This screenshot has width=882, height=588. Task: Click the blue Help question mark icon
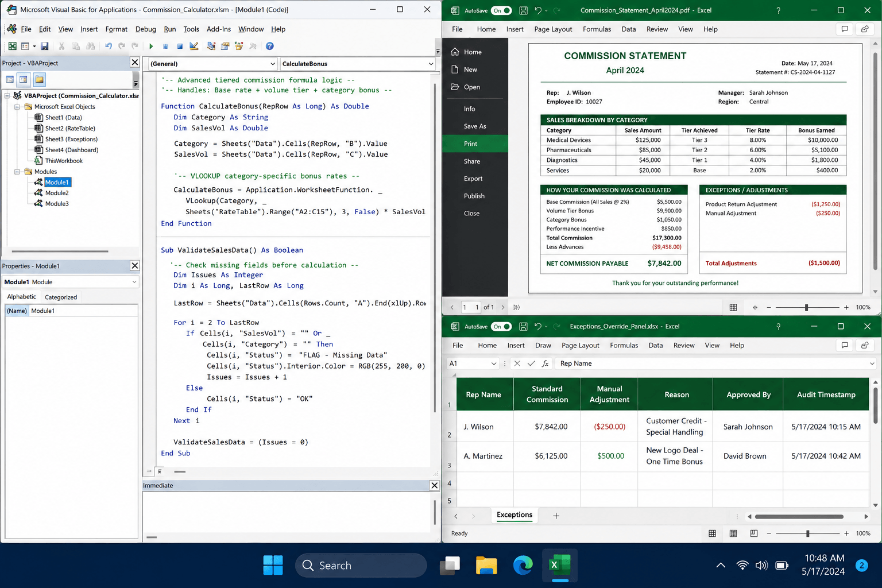269,46
